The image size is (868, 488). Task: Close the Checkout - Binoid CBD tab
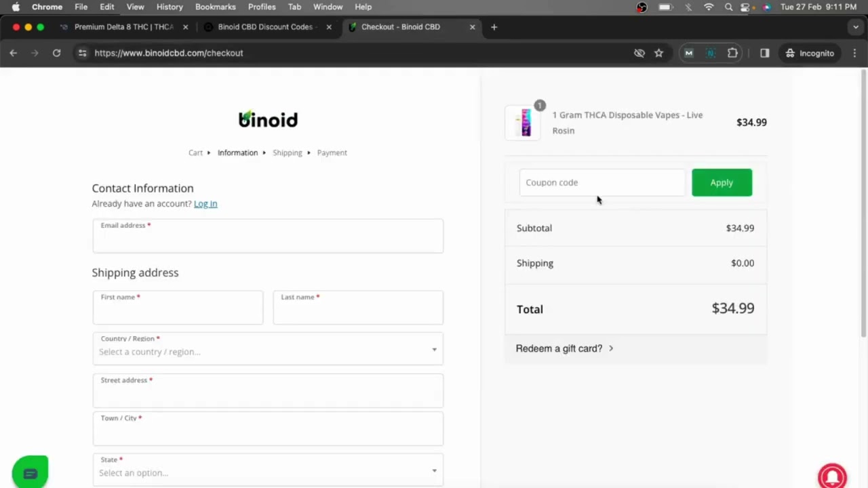click(473, 27)
